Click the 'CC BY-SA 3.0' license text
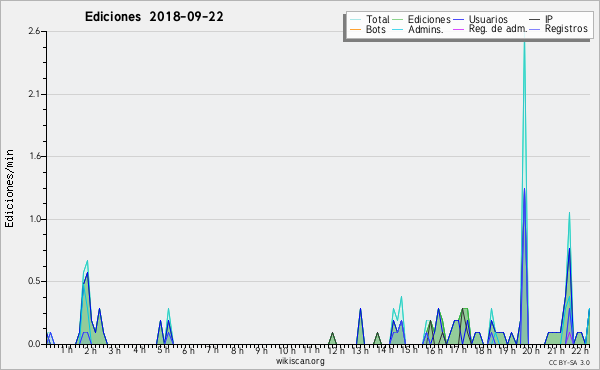Viewport: 600px width, 370px height. click(x=569, y=363)
